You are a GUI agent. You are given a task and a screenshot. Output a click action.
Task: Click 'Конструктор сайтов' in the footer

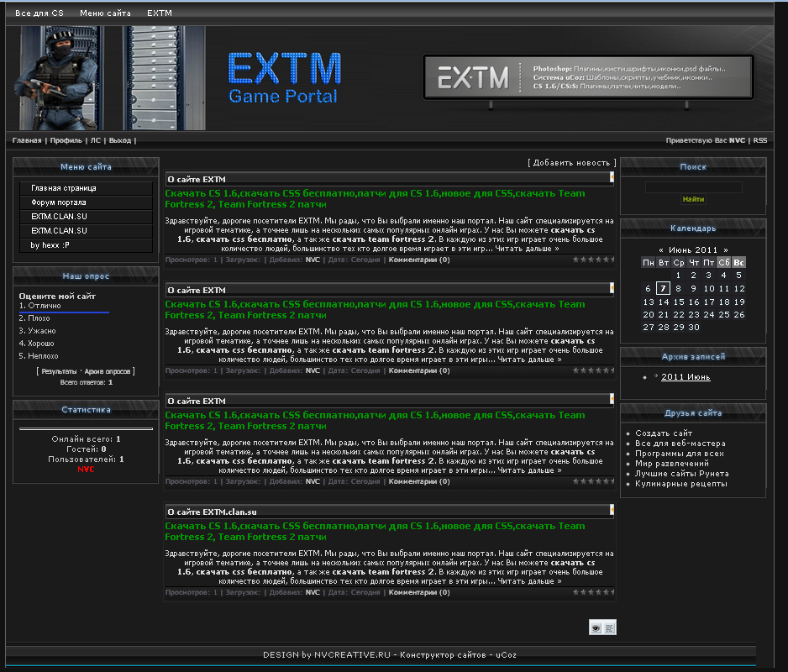tap(443, 655)
